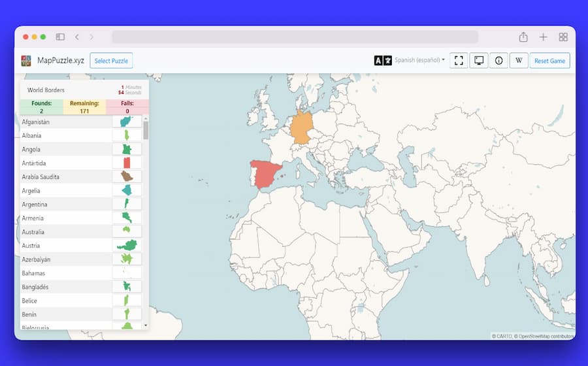Click the 'Angola' list row text
Image resolution: width=588 pixels, height=366 pixels.
[31, 149]
